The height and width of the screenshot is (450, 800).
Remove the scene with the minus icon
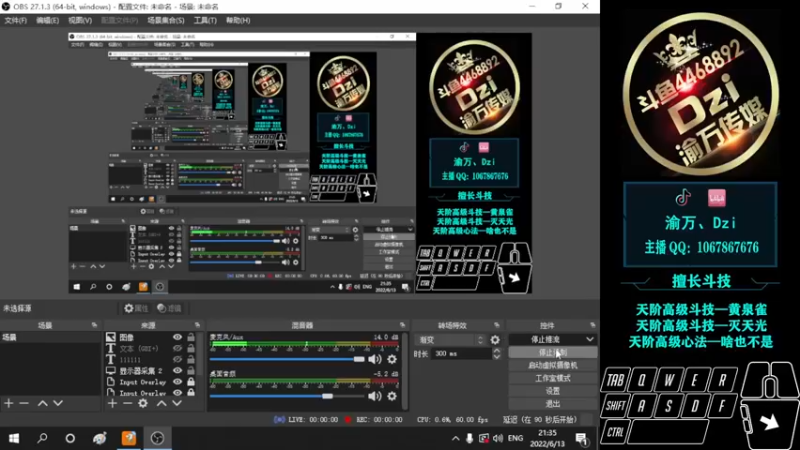(x=24, y=404)
